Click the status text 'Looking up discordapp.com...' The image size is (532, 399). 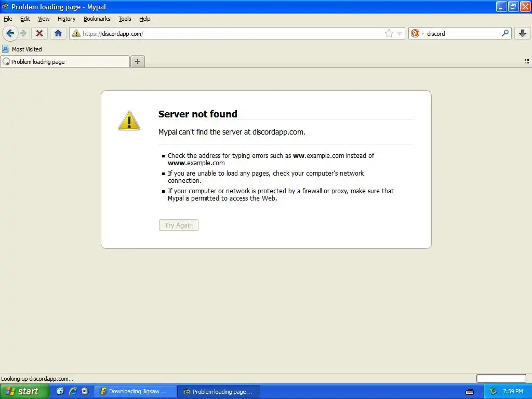tap(37, 379)
